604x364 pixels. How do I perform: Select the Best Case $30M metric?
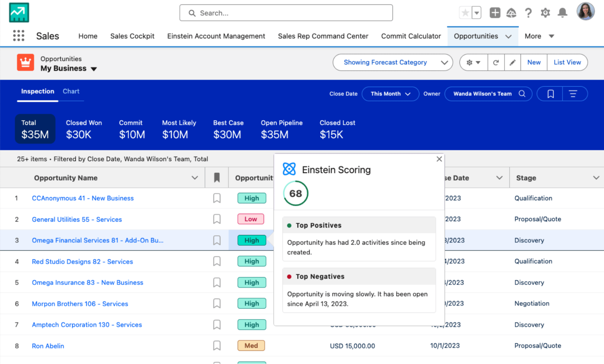pos(228,129)
